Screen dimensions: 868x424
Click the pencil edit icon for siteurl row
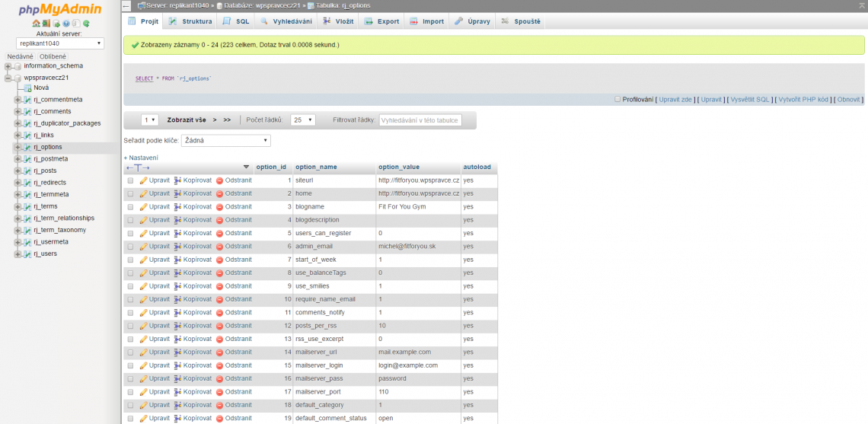[x=143, y=180]
